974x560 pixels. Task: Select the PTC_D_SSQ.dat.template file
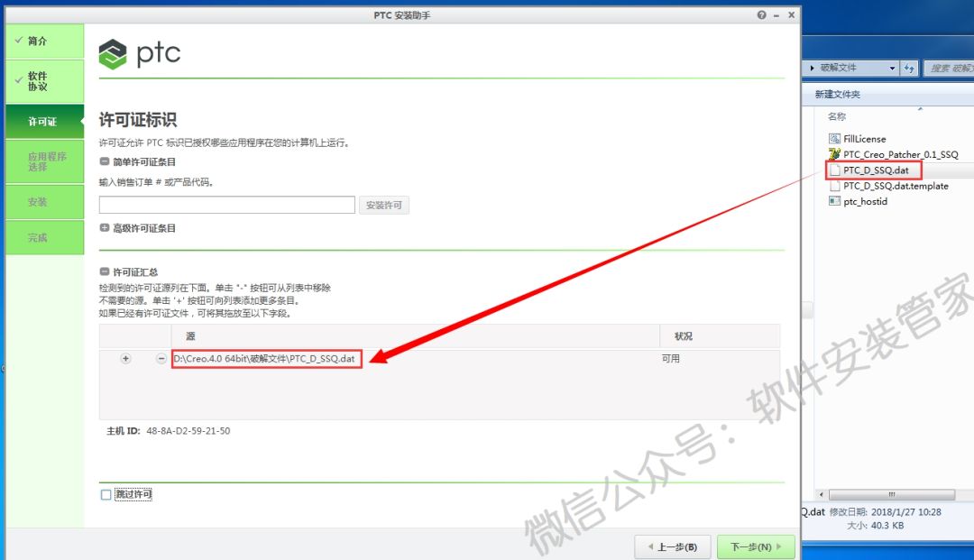pyautogui.click(x=895, y=186)
